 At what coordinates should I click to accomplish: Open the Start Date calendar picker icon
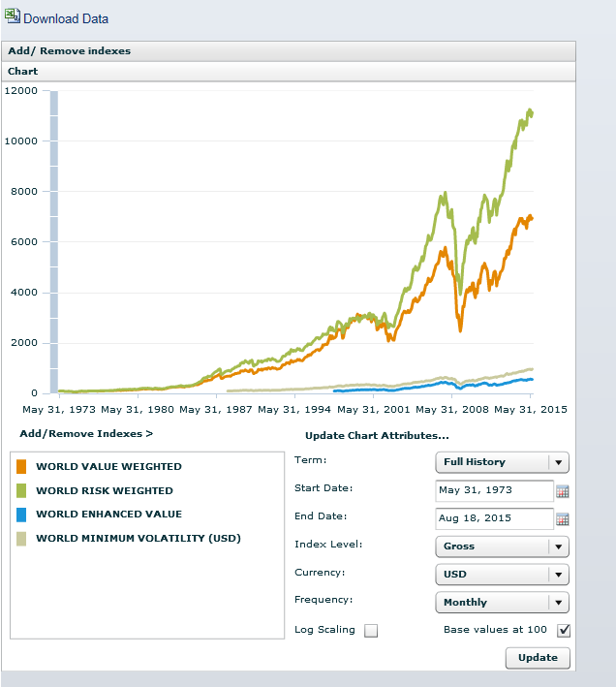coord(563,491)
